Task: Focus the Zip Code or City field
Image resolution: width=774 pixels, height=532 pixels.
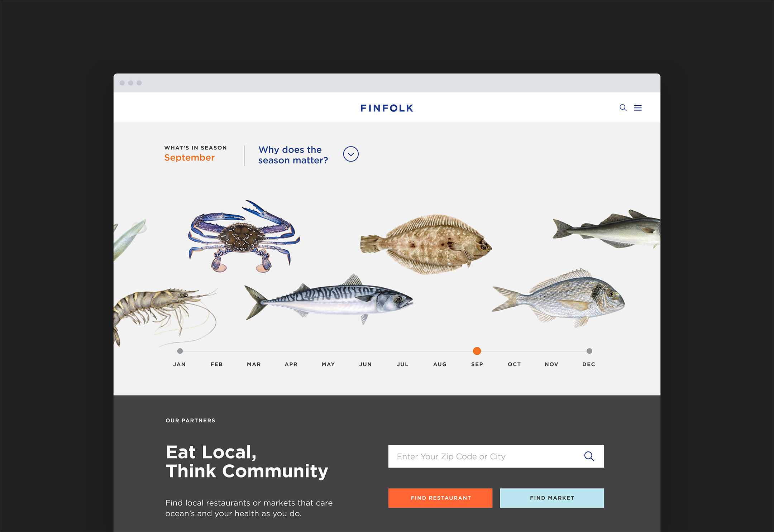Action: [x=496, y=456]
